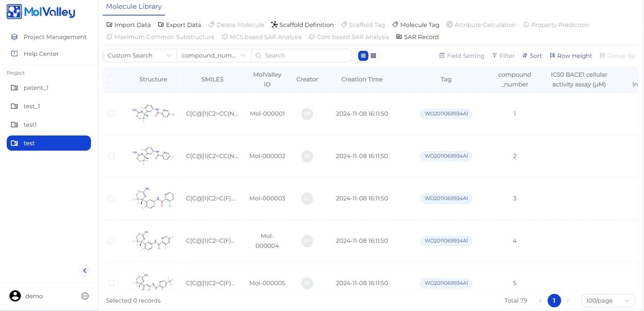Image resolution: width=644 pixels, height=311 pixels.
Task: Click the Molecule Tag tool
Action: (x=416, y=25)
